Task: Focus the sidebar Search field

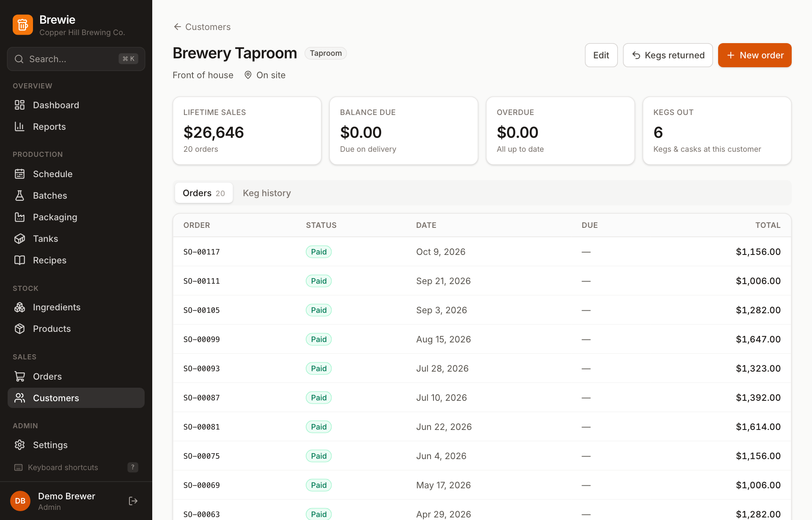Action: 76,59
